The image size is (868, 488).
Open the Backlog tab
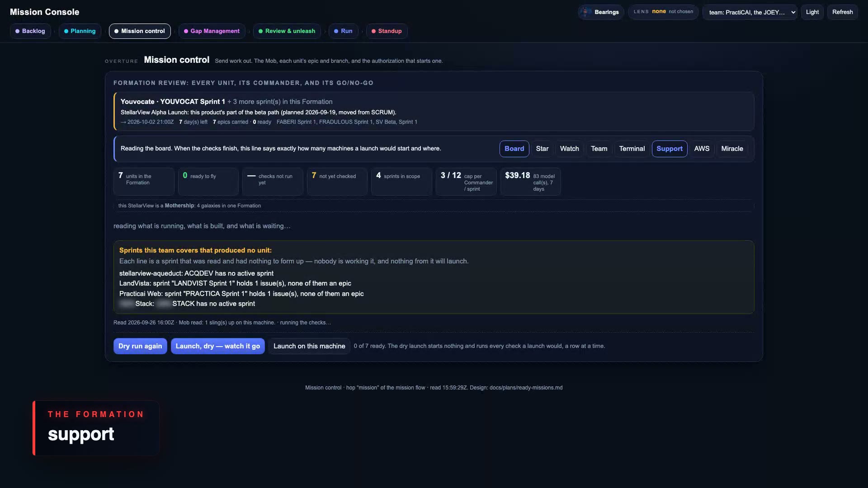[x=30, y=31]
